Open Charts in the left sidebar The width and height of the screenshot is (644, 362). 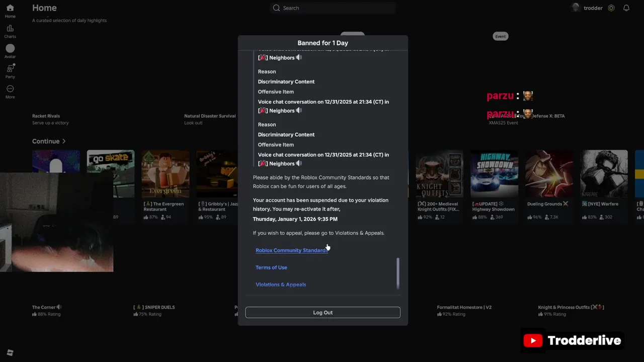click(10, 31)
